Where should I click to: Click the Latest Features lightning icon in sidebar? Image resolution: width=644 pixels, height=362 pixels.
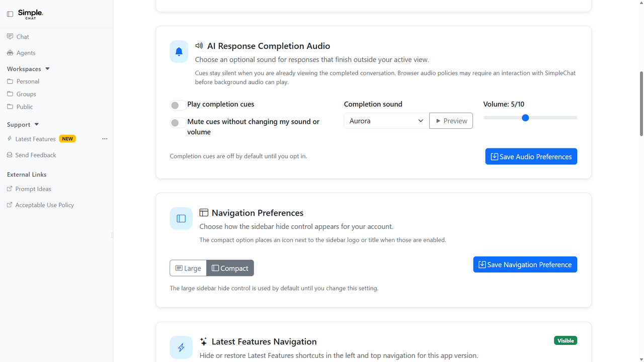point(10,139)
